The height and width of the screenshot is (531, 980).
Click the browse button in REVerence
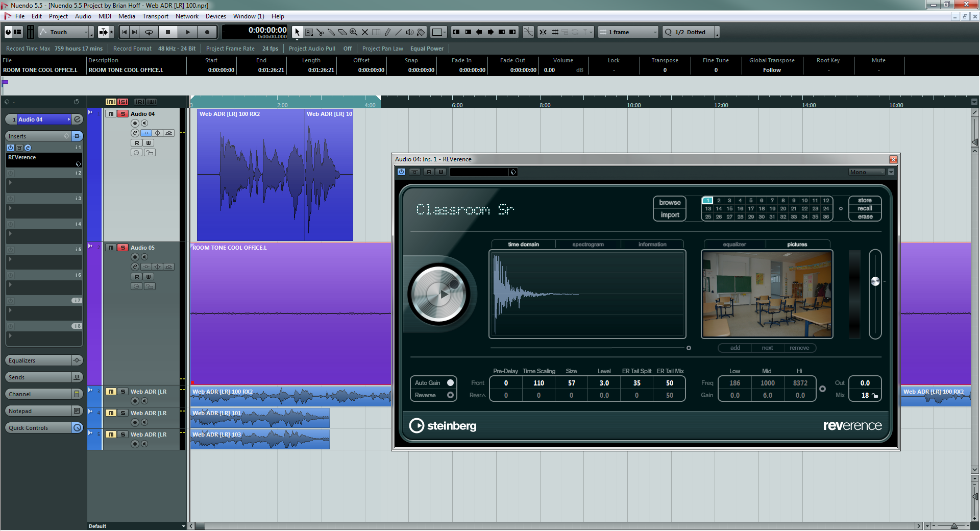point(670,203)
